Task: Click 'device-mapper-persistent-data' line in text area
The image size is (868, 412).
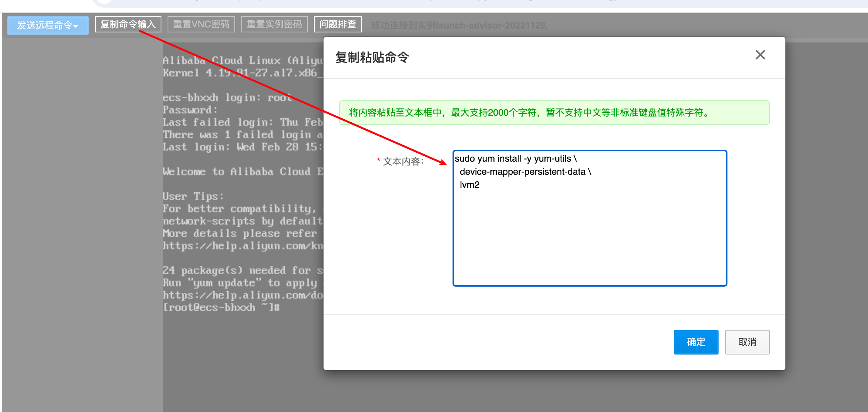Action: click(x=525, y=172)
